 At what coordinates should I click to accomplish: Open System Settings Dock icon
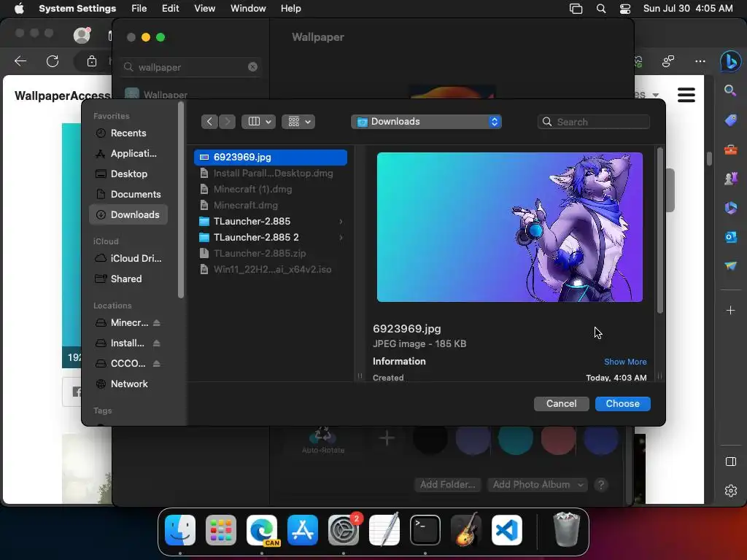(x=344, y=529)
